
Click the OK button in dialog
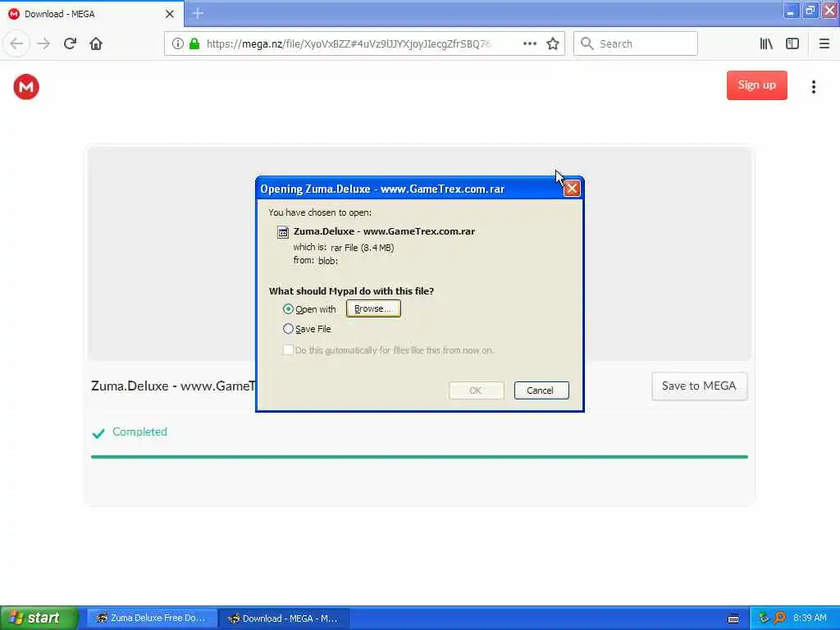(x=476, y=390)
